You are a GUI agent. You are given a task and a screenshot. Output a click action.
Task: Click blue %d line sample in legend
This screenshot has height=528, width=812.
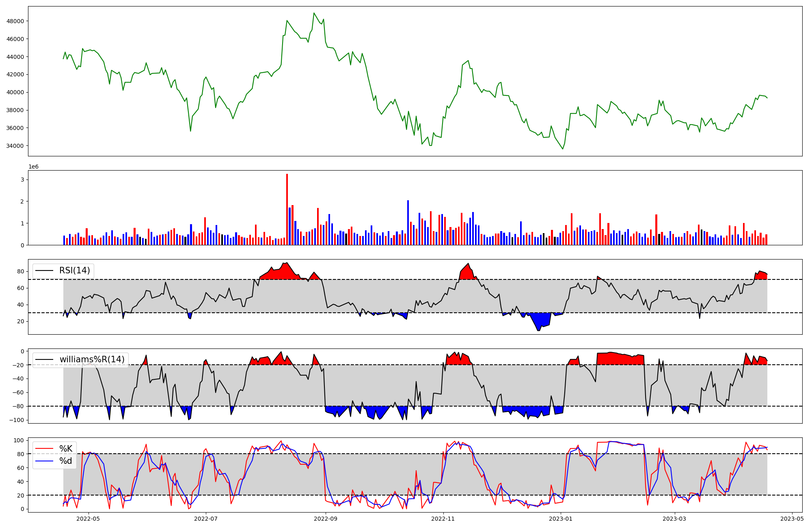click(44, 461)
